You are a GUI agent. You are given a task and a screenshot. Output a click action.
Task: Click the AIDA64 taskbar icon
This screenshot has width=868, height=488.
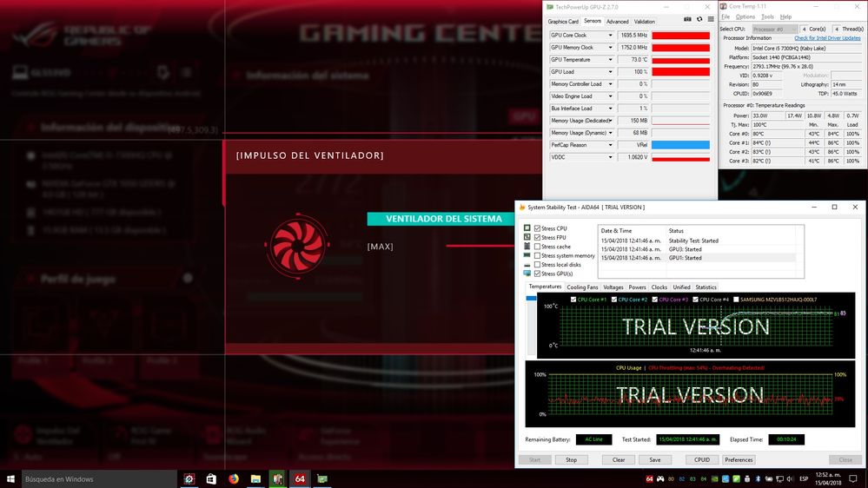tap(300, 479)
